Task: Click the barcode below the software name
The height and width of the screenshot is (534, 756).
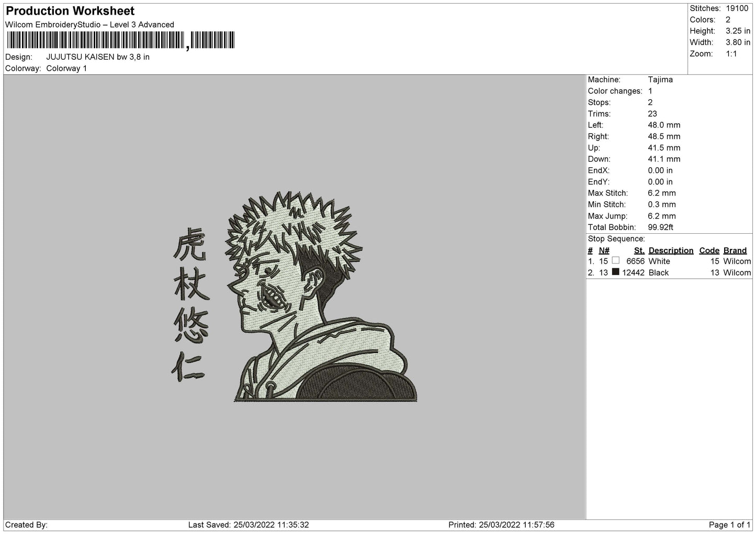Action: (x=120, y=41)
